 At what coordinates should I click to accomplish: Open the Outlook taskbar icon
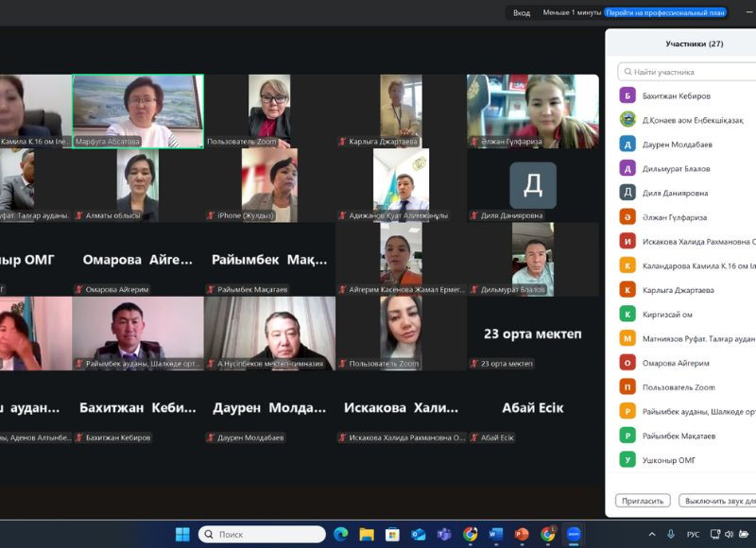pos(419,535)
